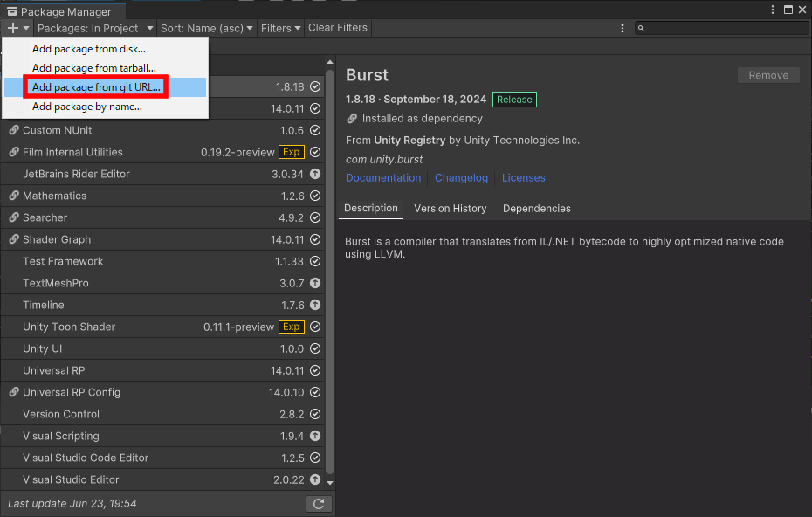Image resolution: width=812 pixels, height=517 pixels.
Task: Click the 'Last update Jun 23, 19:54' status text
Action: point(72,504)
